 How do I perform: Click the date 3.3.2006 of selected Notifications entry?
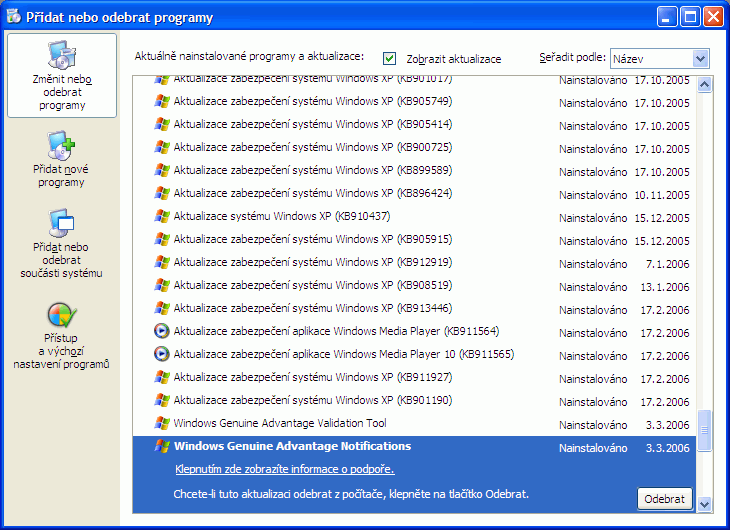tap(667, 448)
